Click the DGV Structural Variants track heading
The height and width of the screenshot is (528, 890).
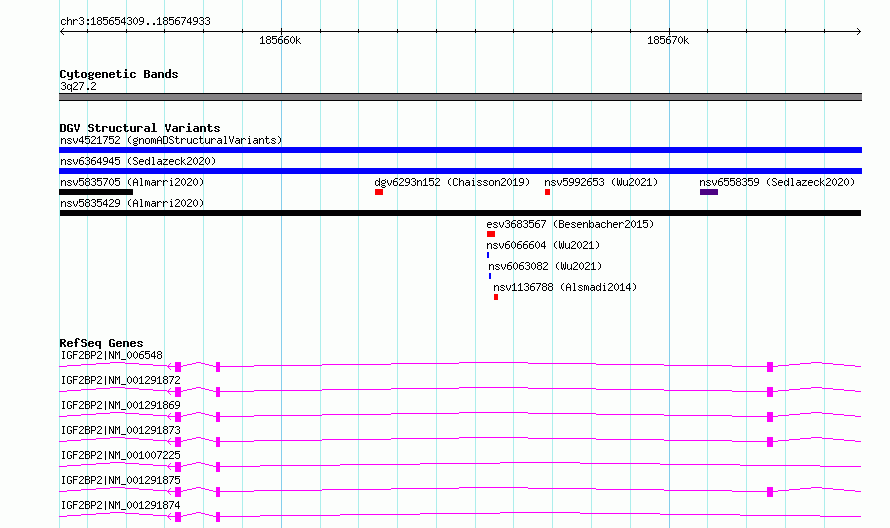[140, 128]
